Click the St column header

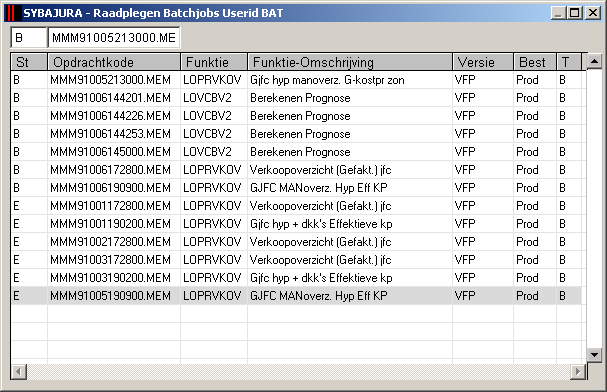[29, 62]
